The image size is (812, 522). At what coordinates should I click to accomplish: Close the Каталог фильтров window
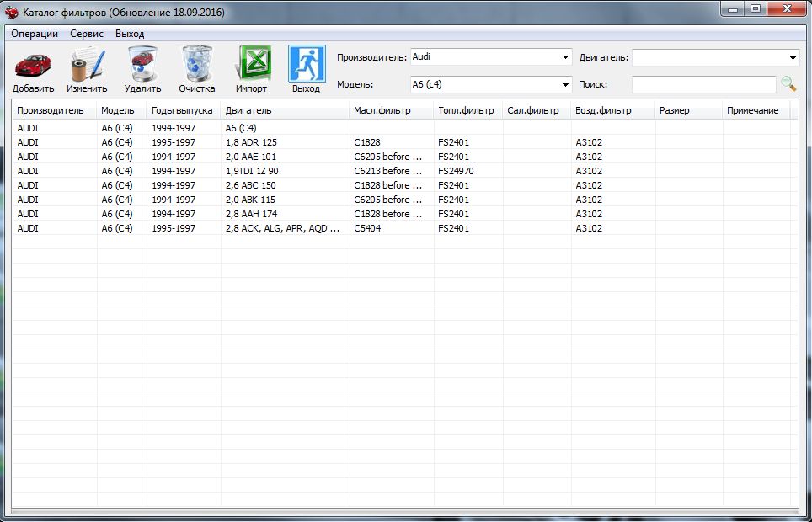coord(787,8)
